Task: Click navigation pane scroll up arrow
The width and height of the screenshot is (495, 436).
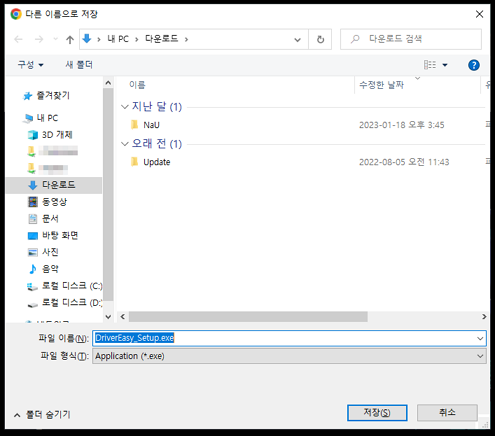Action: pyautogui.click(x=108, y=83)
